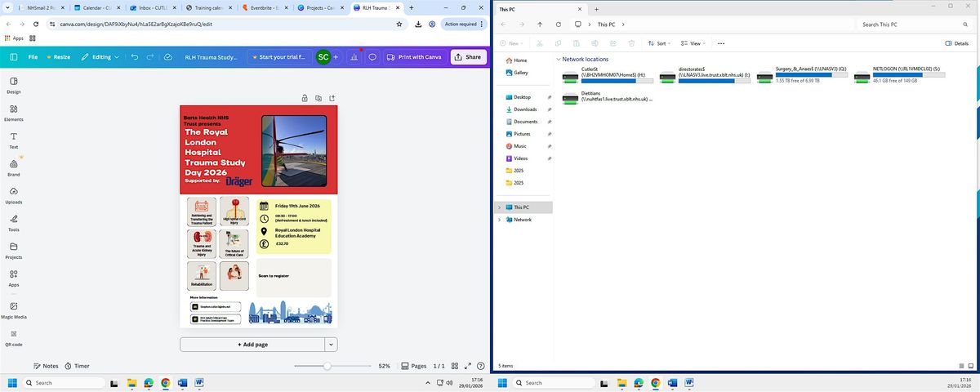Toggle the Details pane in File Explorer
The height and width of the screenshot is (392, 980).
click(956, 43)
